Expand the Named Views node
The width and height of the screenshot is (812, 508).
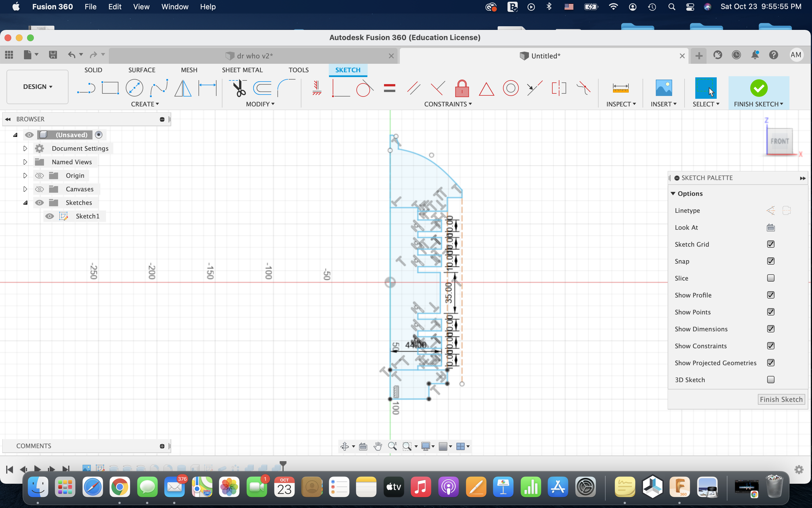tap(25, 162)
